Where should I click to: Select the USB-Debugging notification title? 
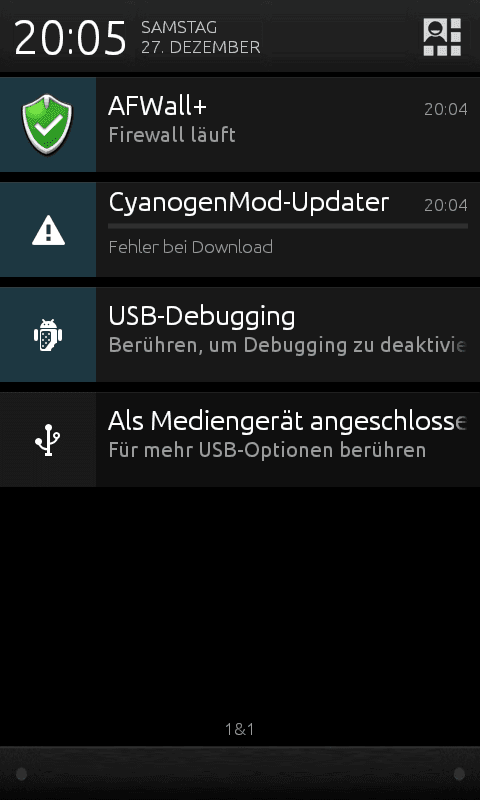click(202, 316)
